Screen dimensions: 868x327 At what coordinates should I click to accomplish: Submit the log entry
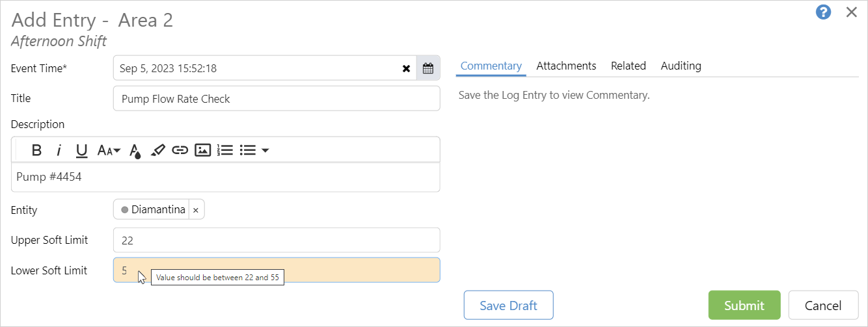(x=744, y=305)
